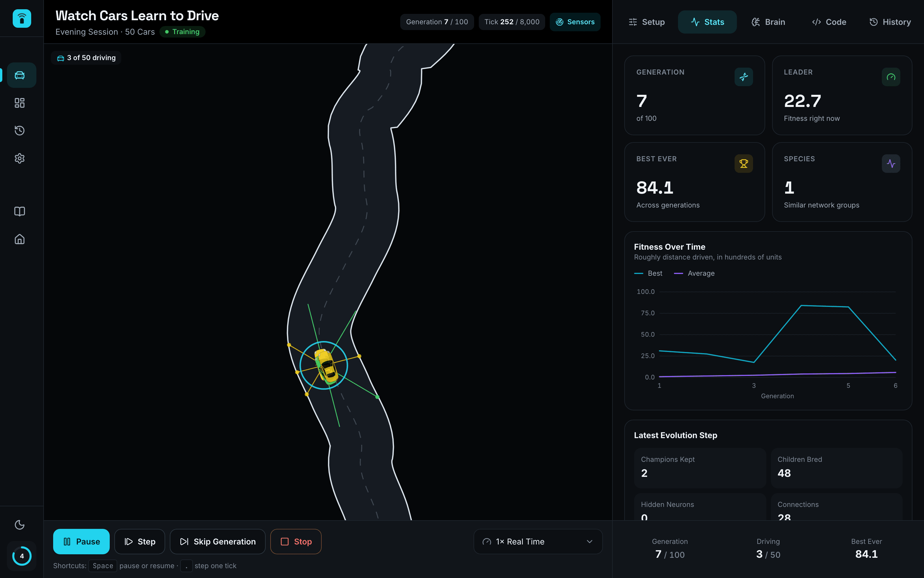Switch to the Stats tab

707,22
